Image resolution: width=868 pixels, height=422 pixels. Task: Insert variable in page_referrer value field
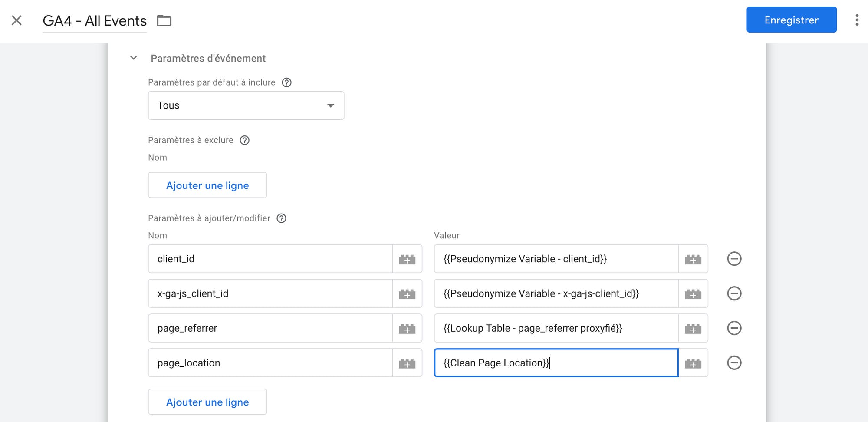pos(693,329)
